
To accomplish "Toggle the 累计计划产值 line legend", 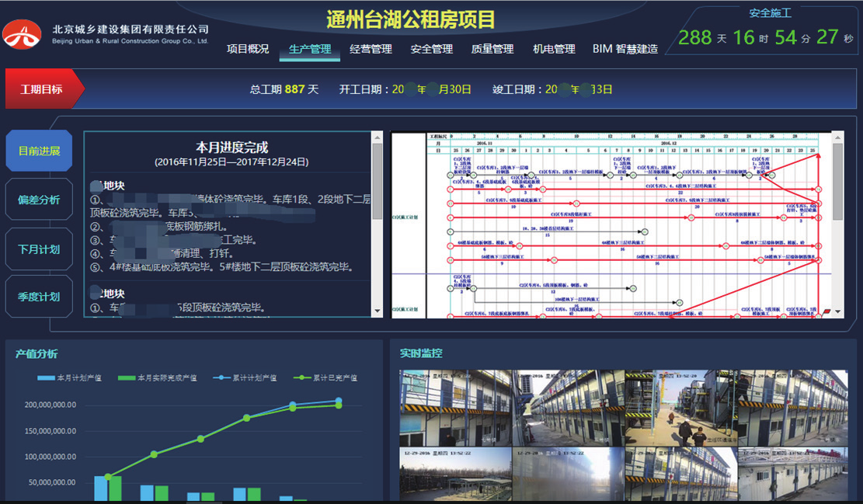I will [243, 378].
